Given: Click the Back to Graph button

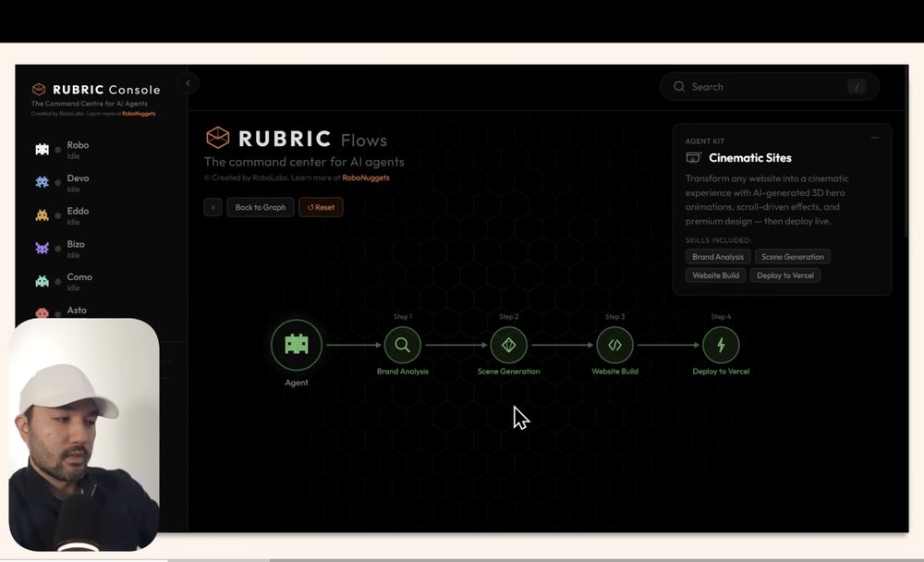Looking at the screenshot, I should tap(261, 207).
